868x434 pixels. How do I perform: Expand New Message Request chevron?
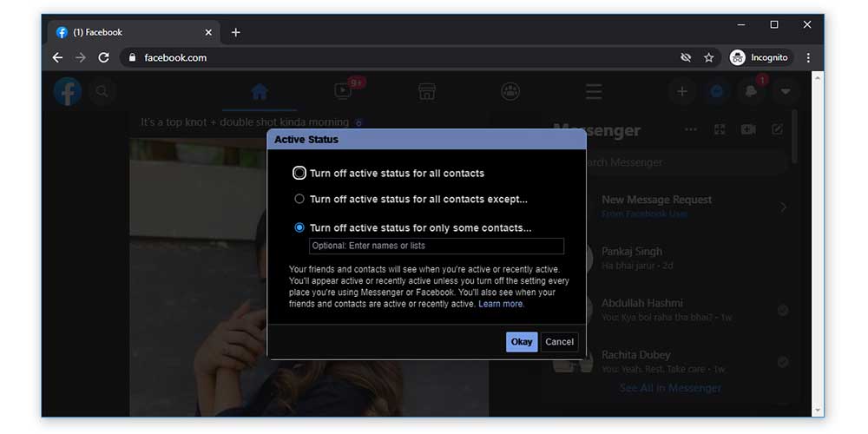[x=783, y=207]
